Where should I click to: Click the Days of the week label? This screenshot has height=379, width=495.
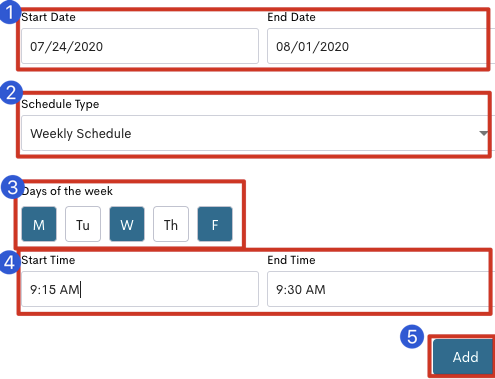(67, 191)
